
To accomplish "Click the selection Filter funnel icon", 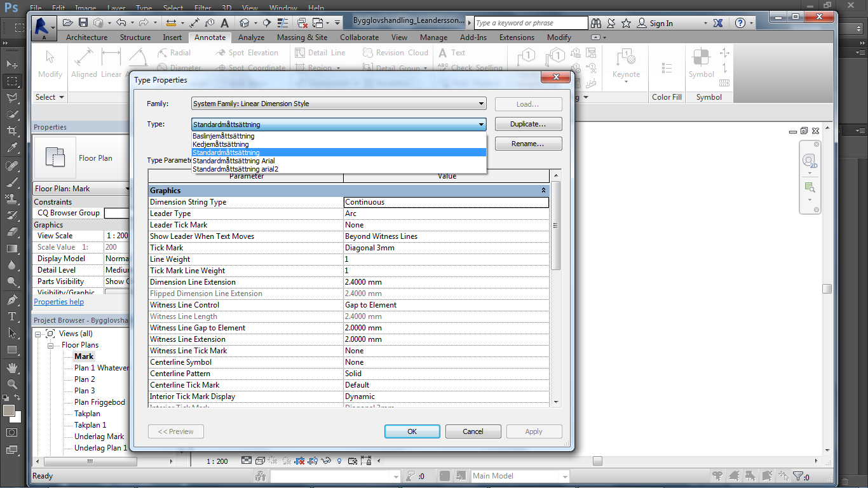I will [x=799, y=476].
